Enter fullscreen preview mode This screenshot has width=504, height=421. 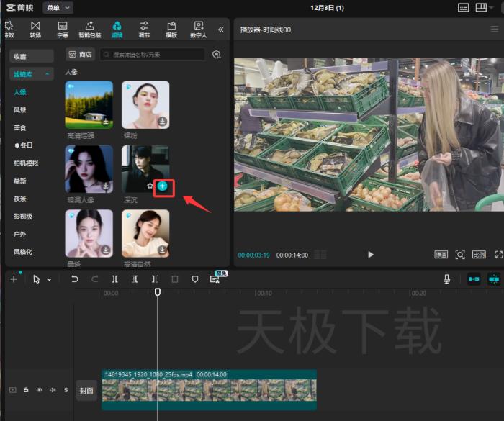498,255
